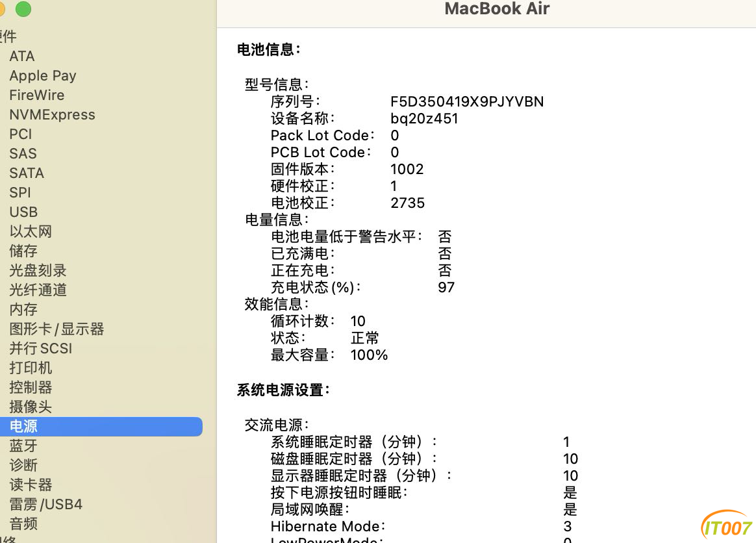Click the Hibernate Mode label
Viewport: 756px width, 543px height.
[x=328, y=526]
